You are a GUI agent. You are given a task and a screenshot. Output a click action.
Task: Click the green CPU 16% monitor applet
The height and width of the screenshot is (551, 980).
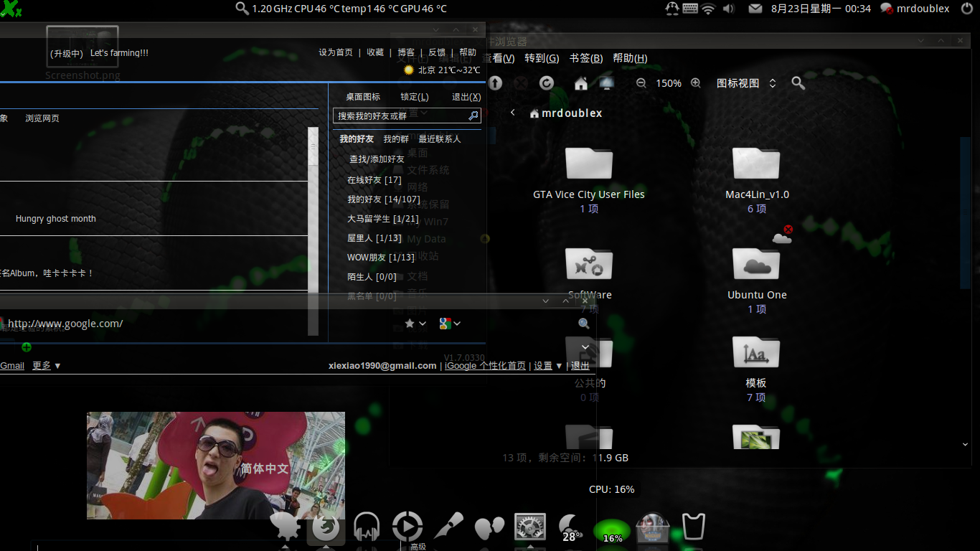point(612,532)
